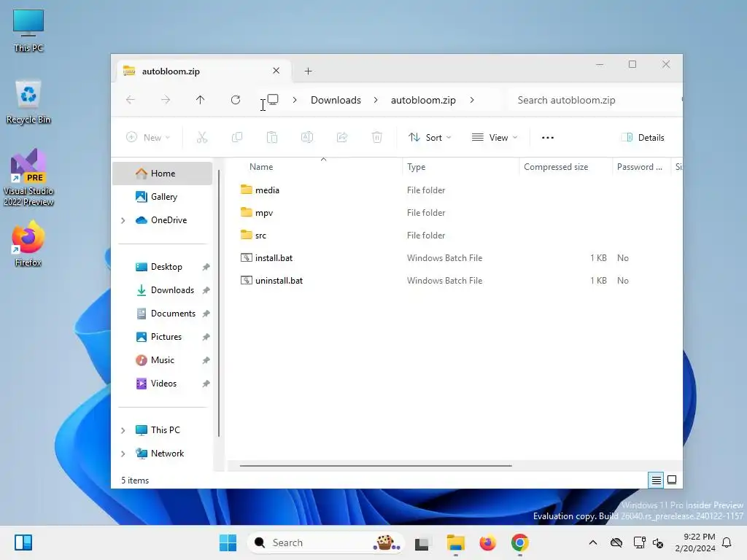Viewport: 747px width, 560px height.
Task: Click the Rename icon in toolbar
Action: [x=307, y=137]
